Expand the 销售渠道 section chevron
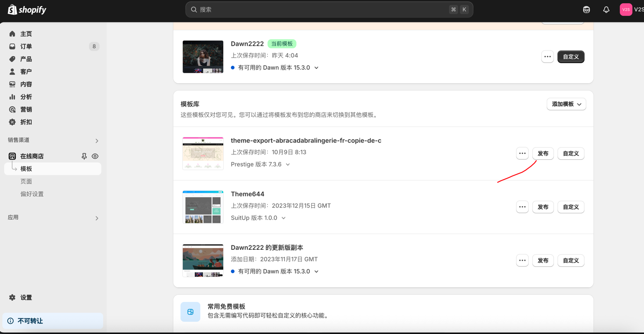 [97, 141]
